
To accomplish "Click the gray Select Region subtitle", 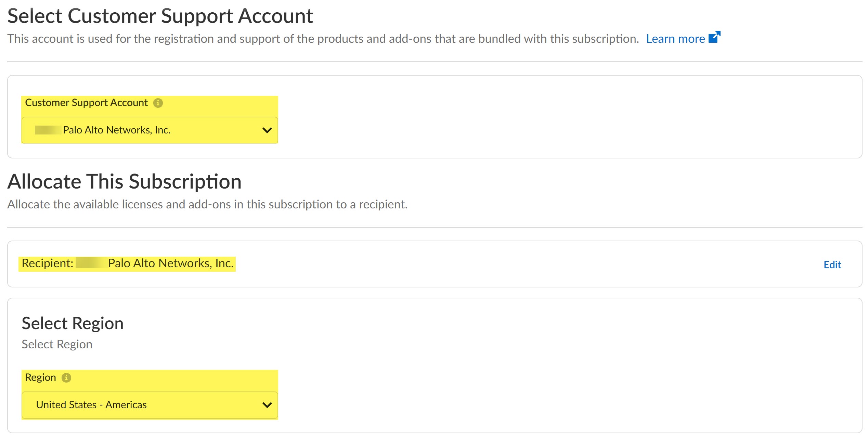I will point(57,344).
